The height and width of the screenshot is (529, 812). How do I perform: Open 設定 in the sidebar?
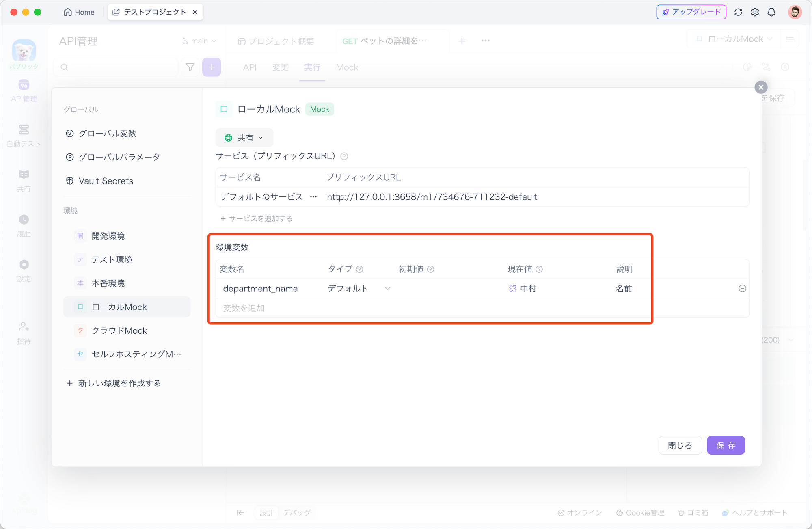tap(24, 271)
